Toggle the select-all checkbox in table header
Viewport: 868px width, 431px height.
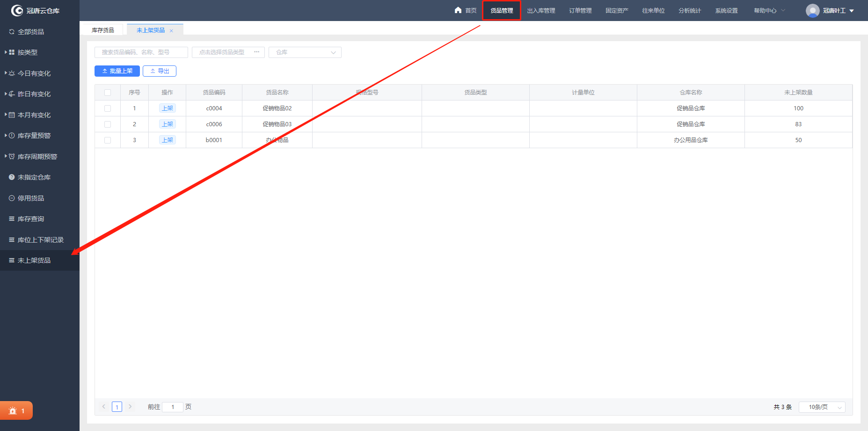(108, 93)
